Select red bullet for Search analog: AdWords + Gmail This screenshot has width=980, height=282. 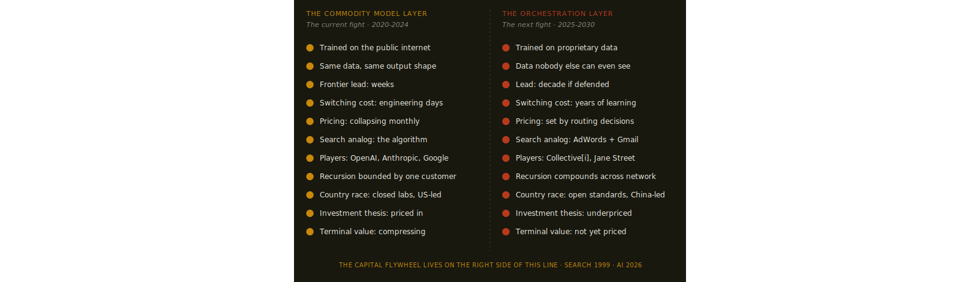point(506,140)
